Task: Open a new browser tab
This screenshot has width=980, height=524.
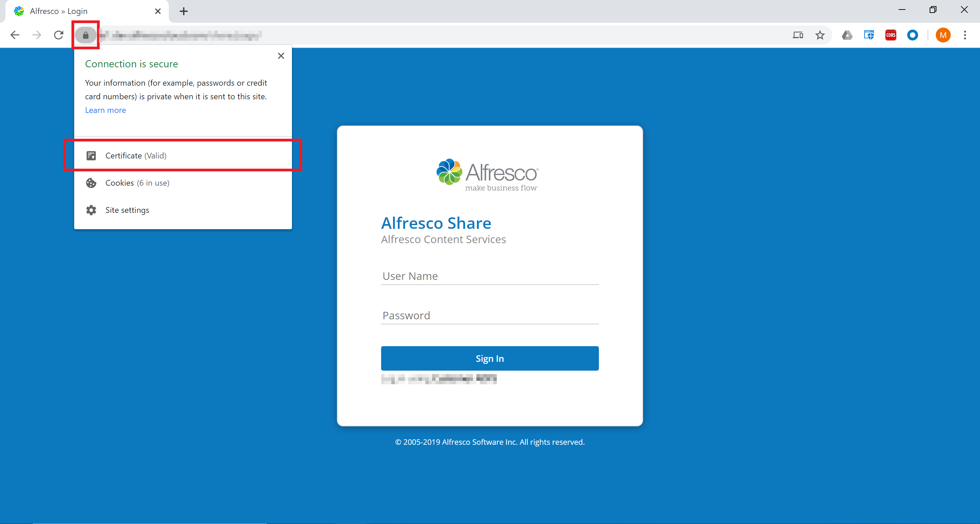Action: (x=183, y=11)
